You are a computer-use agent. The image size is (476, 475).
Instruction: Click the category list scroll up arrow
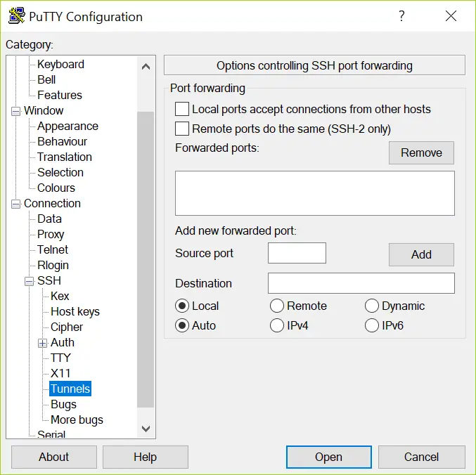click(x=146, y=67)
